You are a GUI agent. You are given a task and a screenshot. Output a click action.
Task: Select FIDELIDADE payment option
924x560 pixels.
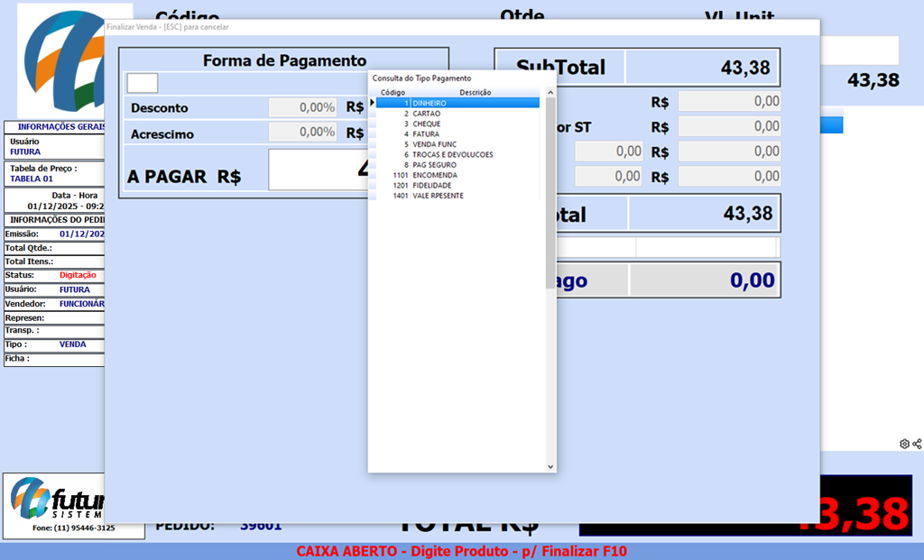pyautogui.click(x=431, y=186)
